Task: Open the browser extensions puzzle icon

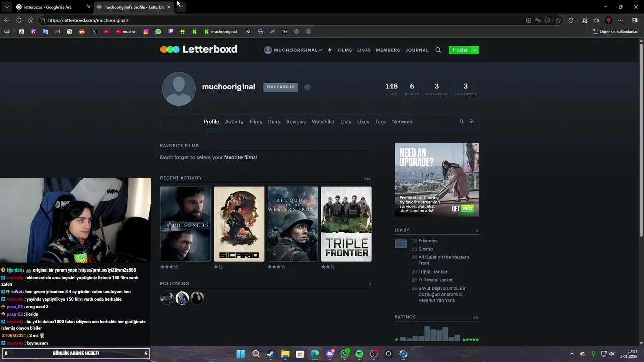Action: 571,20
